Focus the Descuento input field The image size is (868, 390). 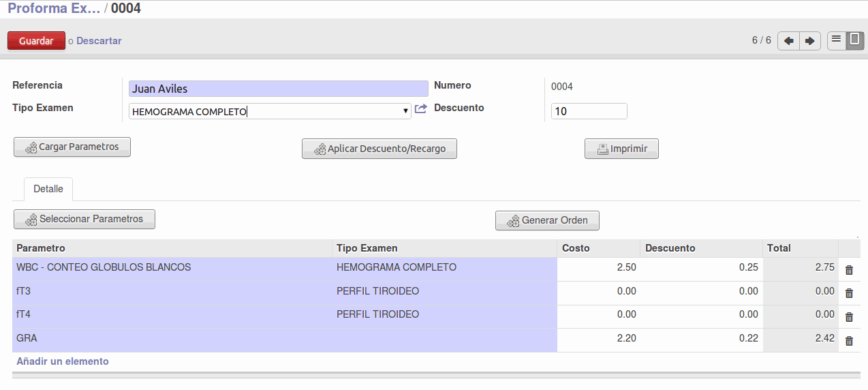coord(589,111)
